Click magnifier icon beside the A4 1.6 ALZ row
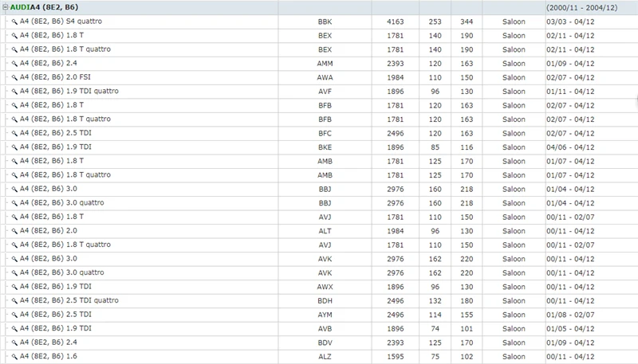 click(x=14, y=357)
